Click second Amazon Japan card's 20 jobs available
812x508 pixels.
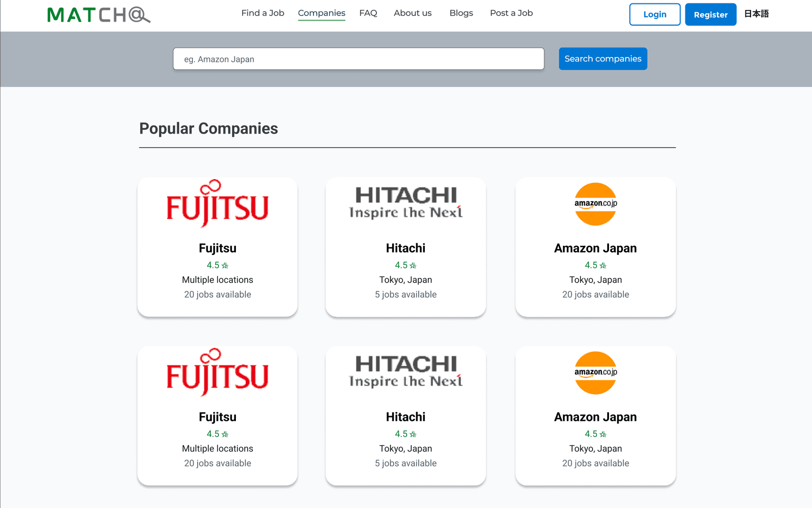coord(595,463)
